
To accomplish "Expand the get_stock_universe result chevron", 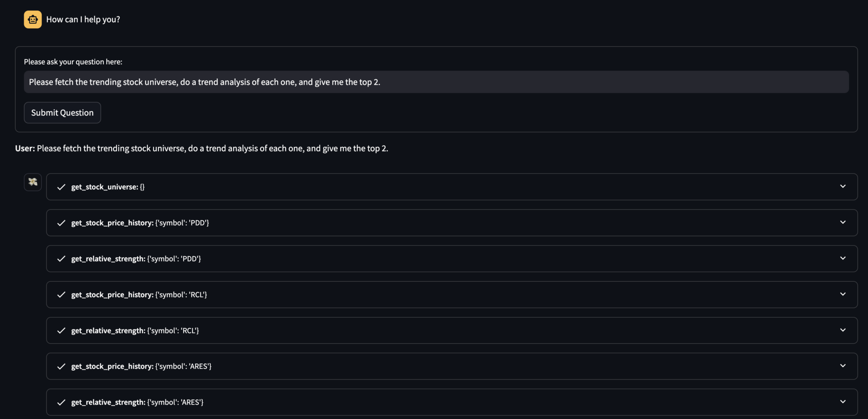I will click(x=843, y=187).
